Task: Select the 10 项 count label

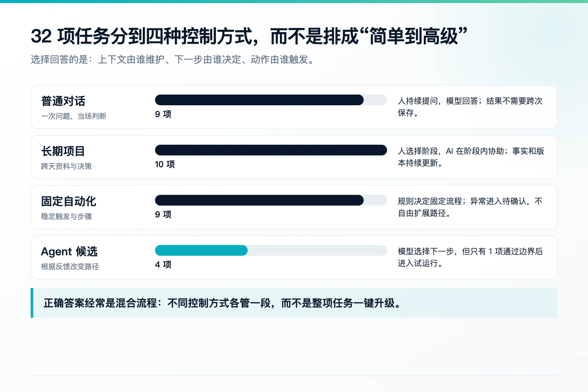Action: (165, 164)
